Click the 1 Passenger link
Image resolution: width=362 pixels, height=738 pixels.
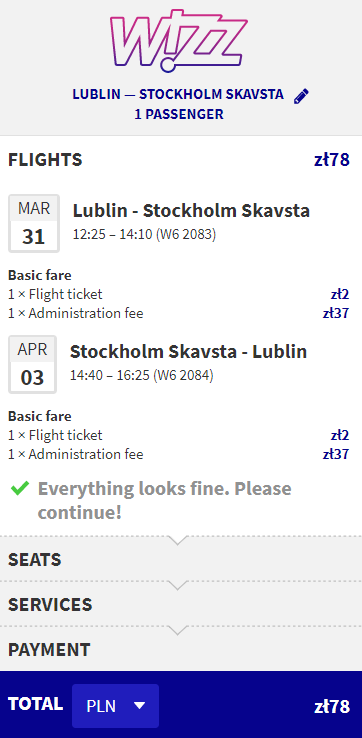pyautogui.click(x=179, y=114)
